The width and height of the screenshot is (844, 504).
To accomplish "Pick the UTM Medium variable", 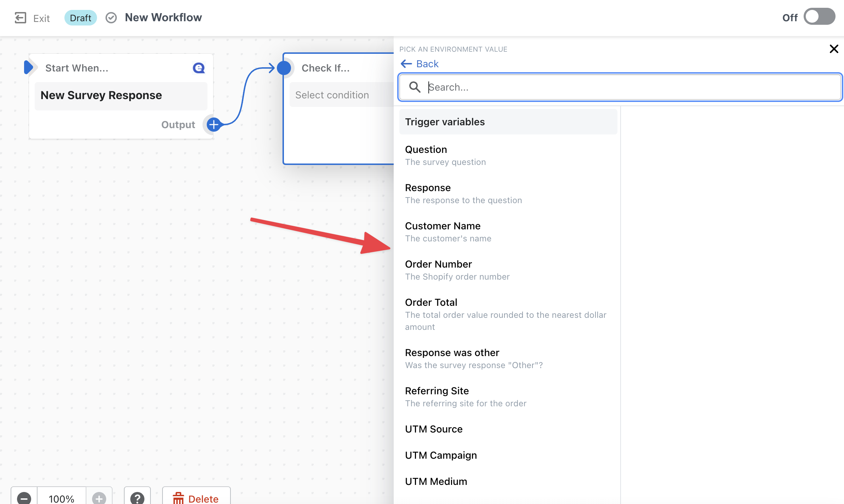I will point(508,481).
